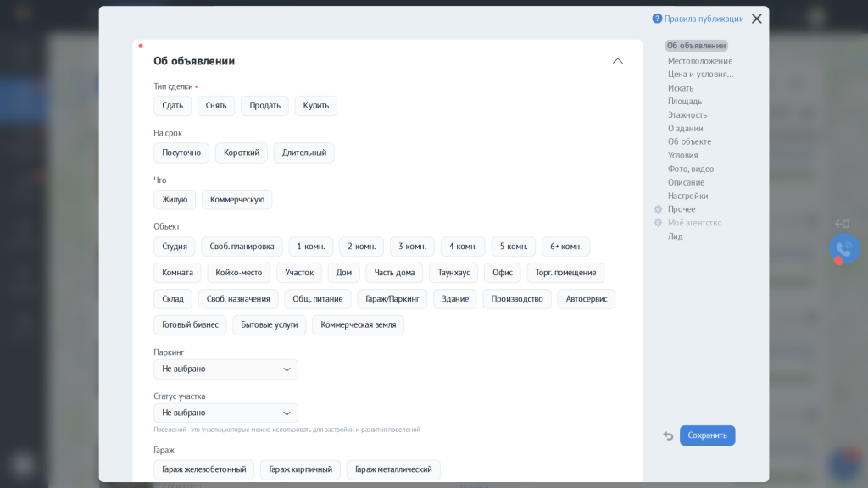This screenshot has width=868, height=488.
Task: Click the gear icon beside Моё агентство
Action: [658, 222]
